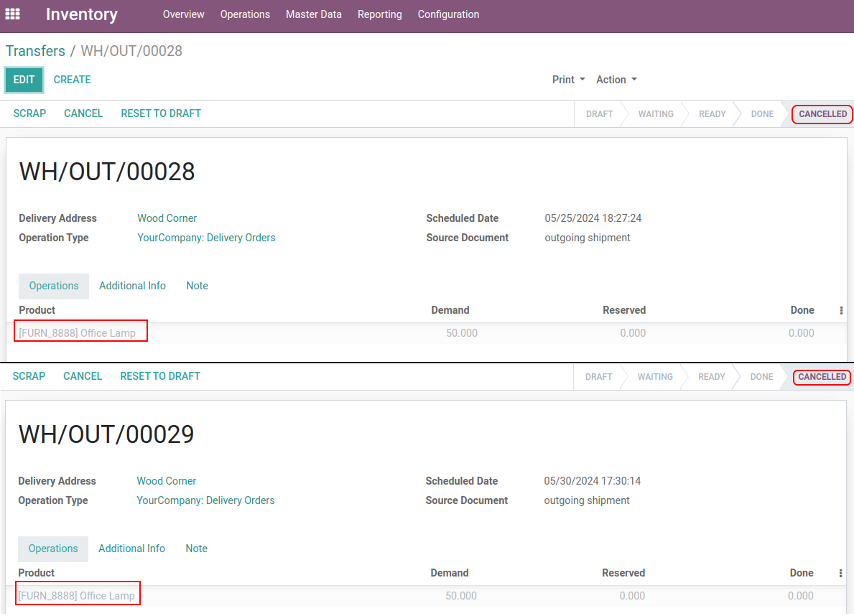Expand the Print dropdown

tap(568, 80)
